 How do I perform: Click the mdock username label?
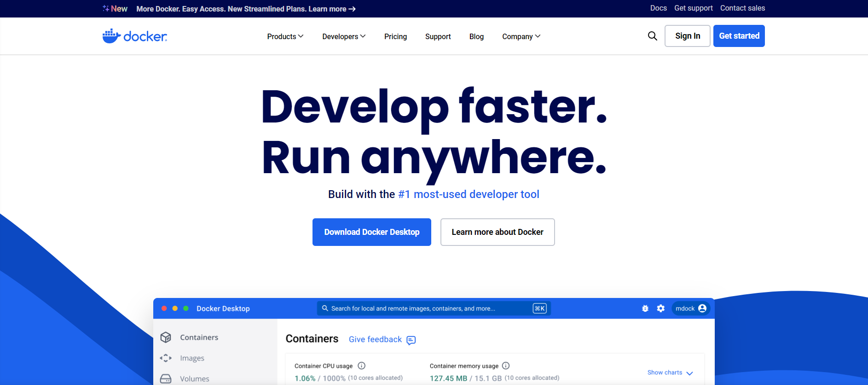click(685, 309)
